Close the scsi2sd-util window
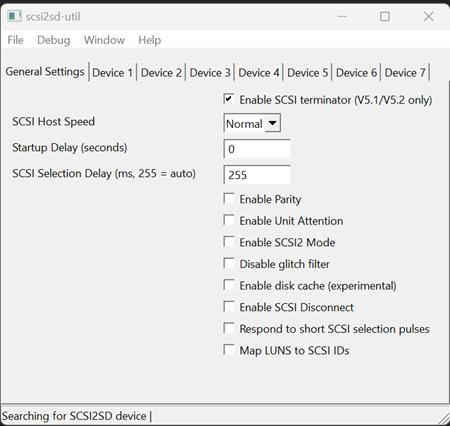 428,16
